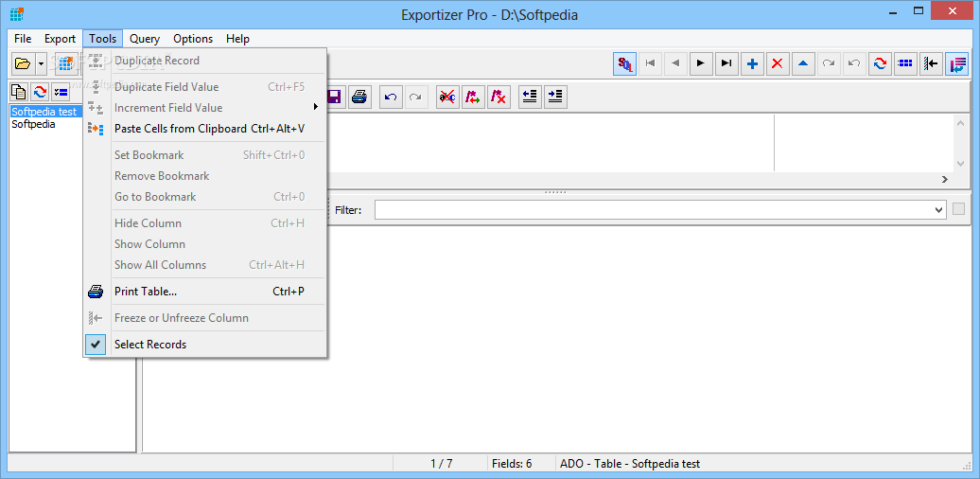Click the Freeze or Unfreeze Column entry

point(205,318)
